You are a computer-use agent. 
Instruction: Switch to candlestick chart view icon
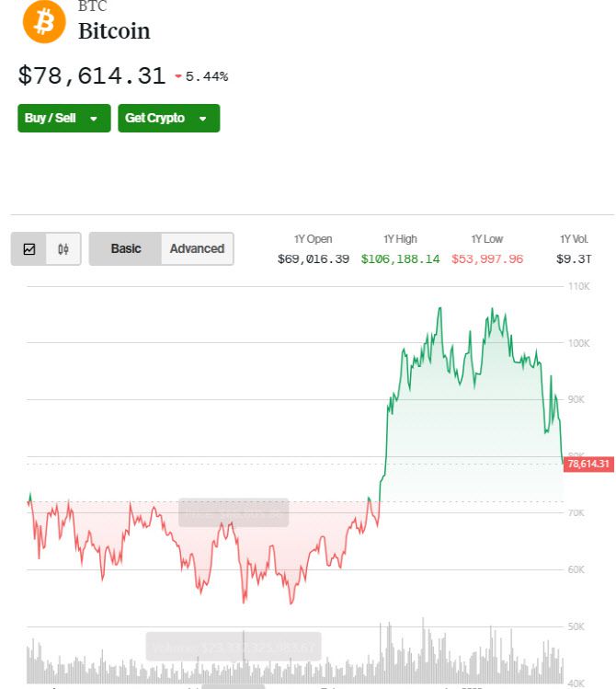click(63, 248)
